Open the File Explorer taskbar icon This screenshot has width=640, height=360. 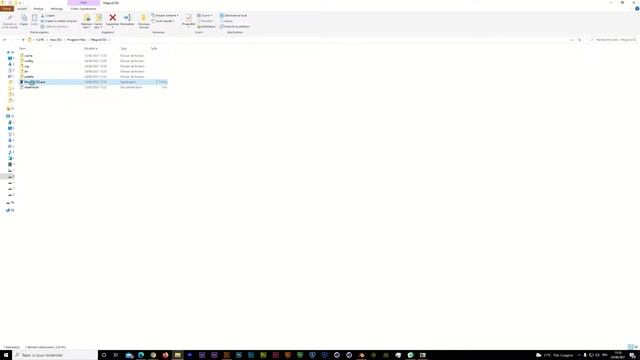click(x=178, y=355)
